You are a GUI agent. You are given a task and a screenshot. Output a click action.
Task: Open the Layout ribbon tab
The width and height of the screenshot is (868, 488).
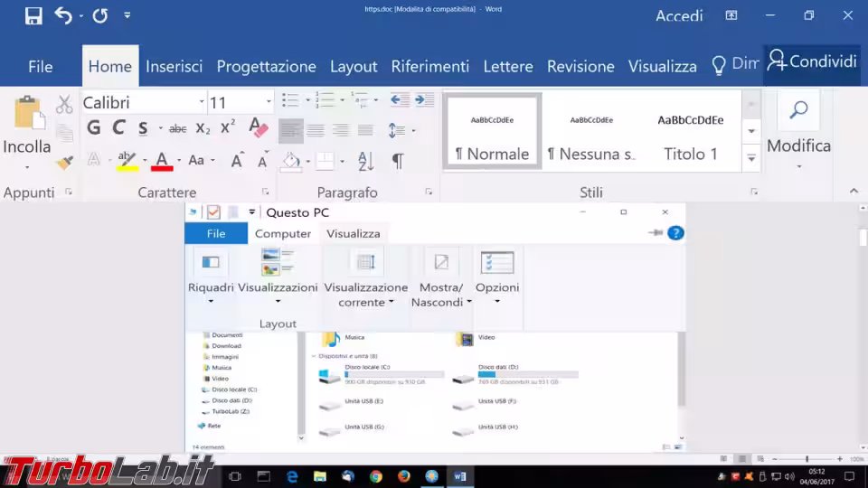pyautogui.click(x=354, y=66)
